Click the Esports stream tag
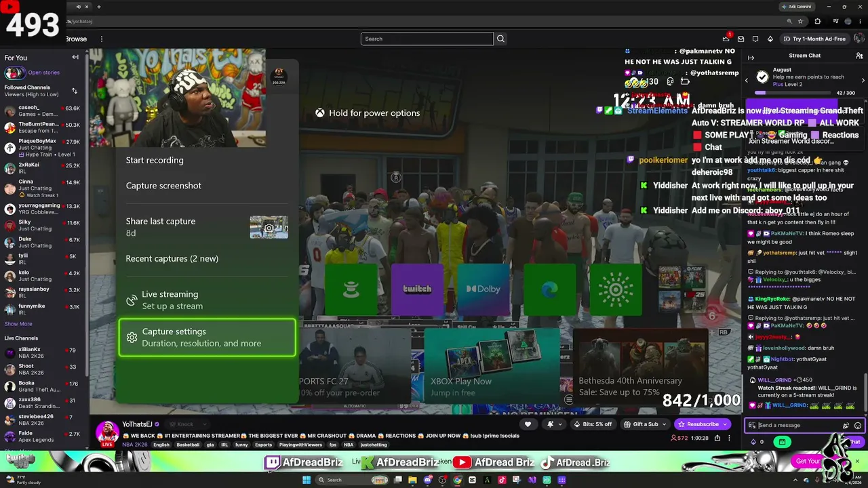The image size is (868, 488). click(x=263, y=445)
